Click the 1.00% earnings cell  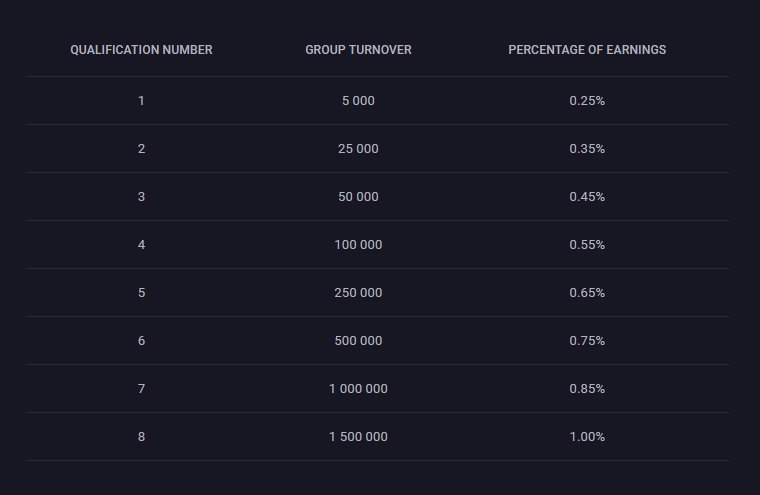pyautogui.click(x=587, y=437)
